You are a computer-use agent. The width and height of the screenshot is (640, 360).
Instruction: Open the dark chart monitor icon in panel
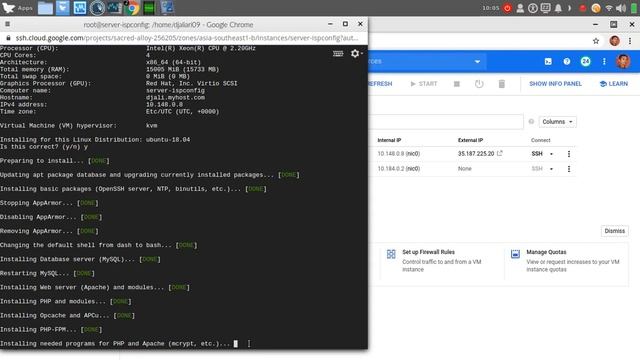coord(114,8)
